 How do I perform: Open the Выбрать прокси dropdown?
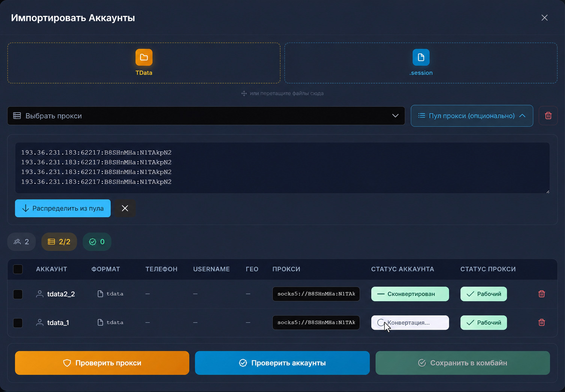(206, 116)
